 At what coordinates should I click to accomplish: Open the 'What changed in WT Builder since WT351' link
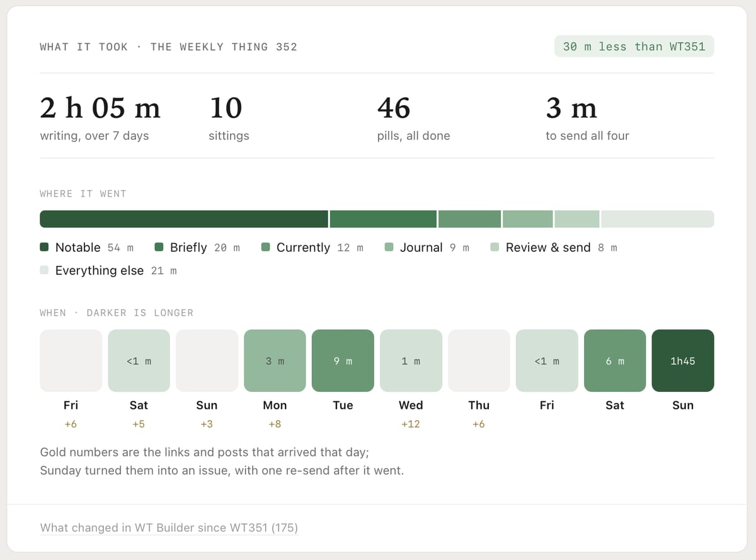click(169, 528)
